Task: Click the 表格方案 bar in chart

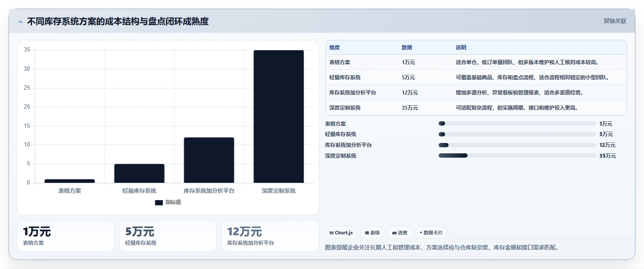Action: click(x=70, y=181)
